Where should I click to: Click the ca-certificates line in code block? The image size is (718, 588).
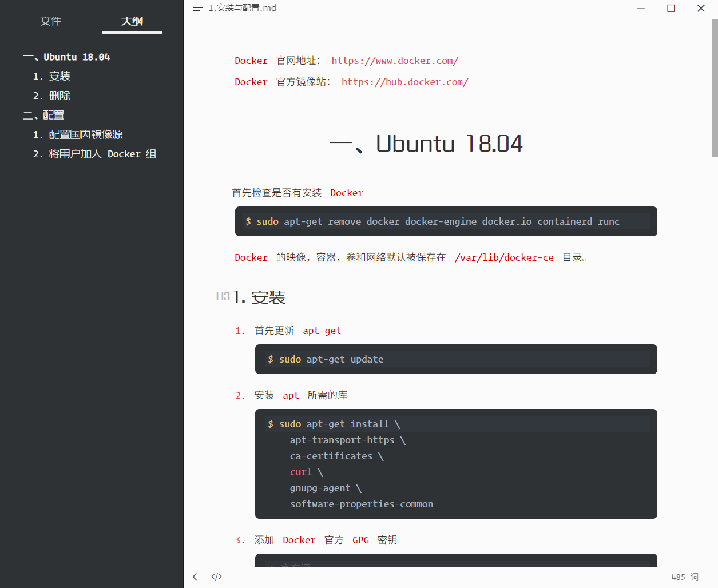(337, 456)
